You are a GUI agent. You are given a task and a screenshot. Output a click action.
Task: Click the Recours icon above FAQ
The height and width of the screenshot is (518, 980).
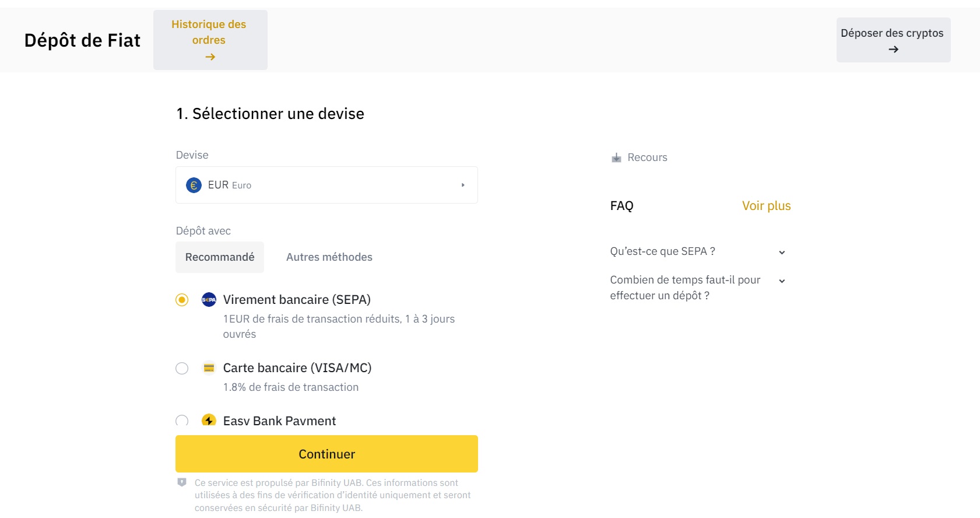[x=616, y=157]
